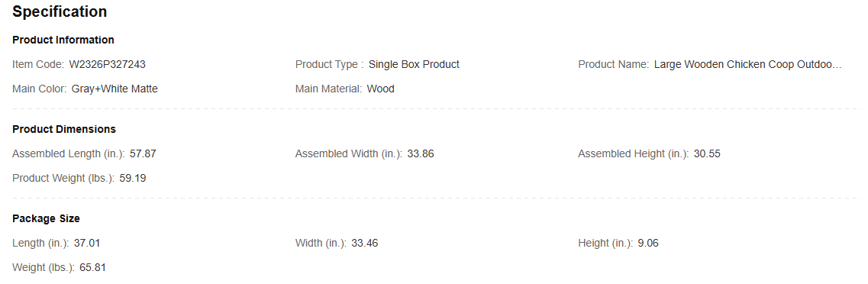Click the Item Code label
Screen dimensions: 868x284
[x=38, y=64]
